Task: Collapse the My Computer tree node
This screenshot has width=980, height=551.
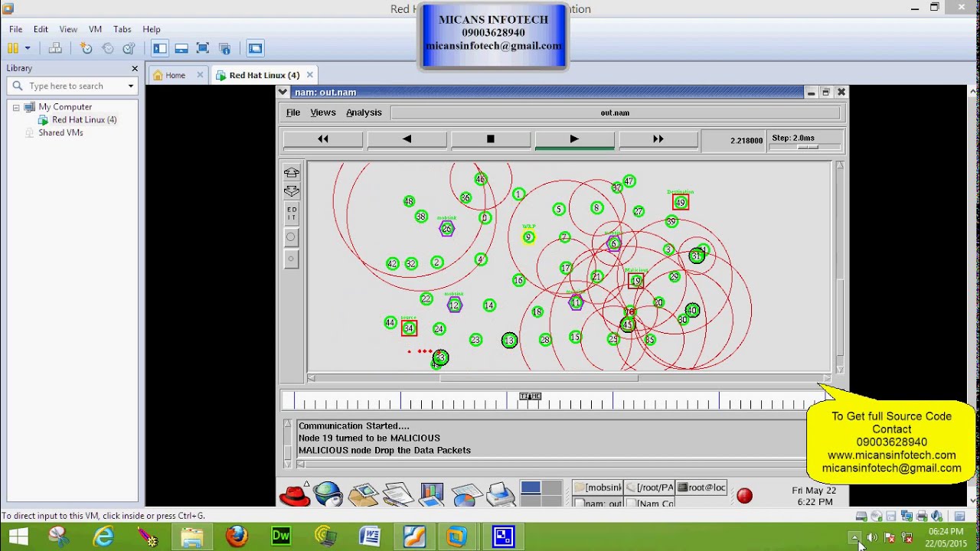Action: 15,107
